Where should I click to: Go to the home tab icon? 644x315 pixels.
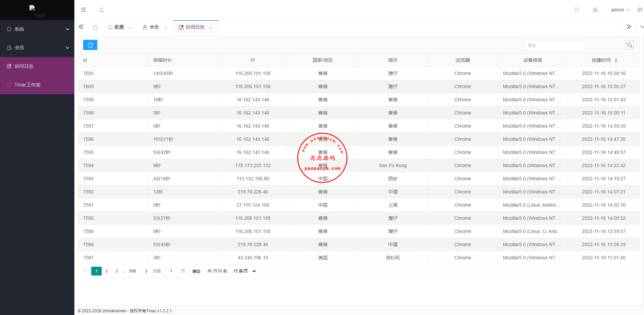tap(95, 27)
